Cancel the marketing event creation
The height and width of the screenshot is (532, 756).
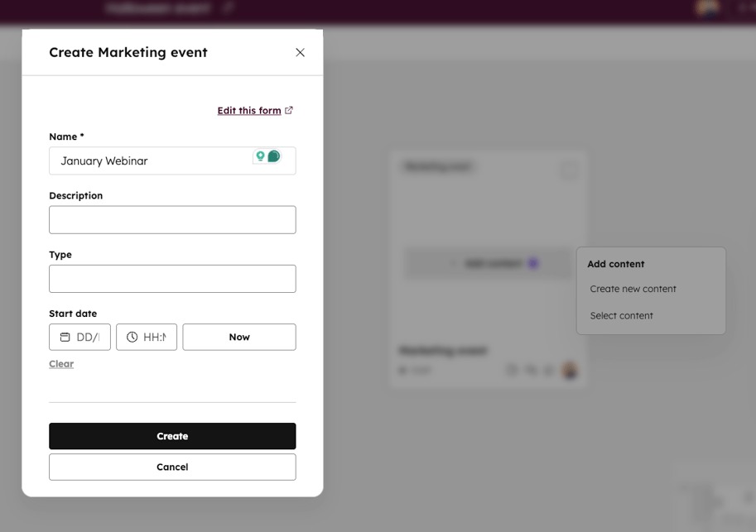coord(172,467)
